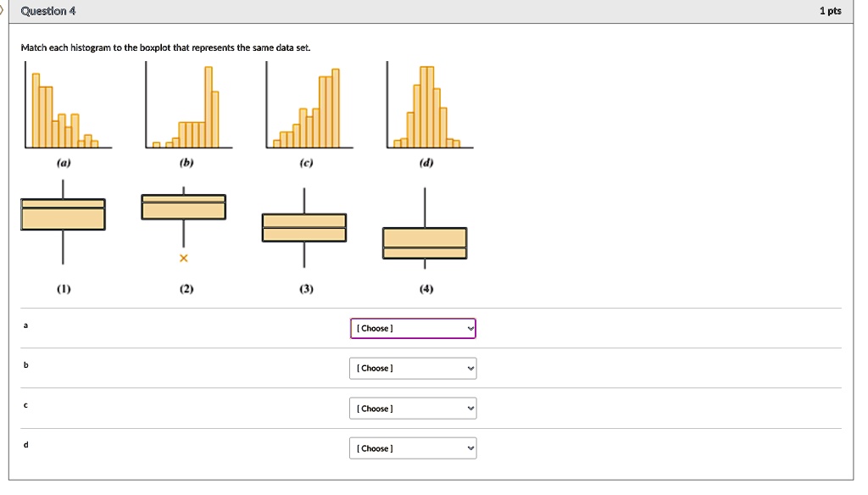The image size is (868, 495).
Task: Click the row label b beside the dropdown
Action: click(25, 365)
